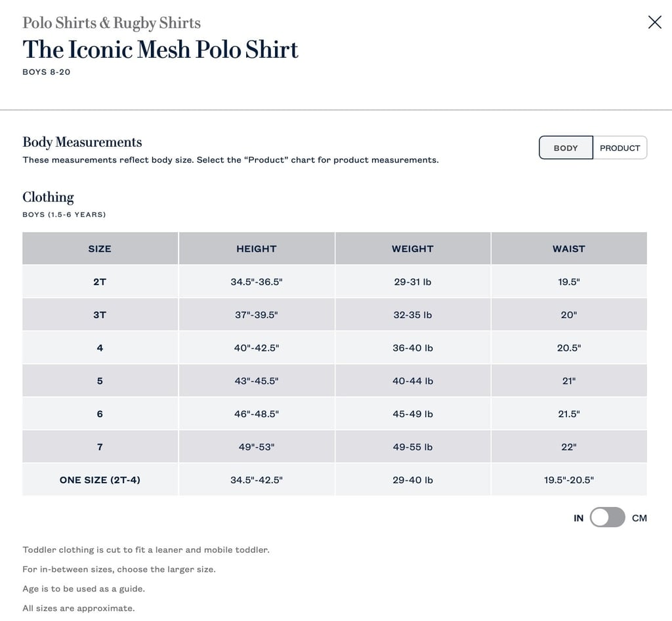This screenshot has width=672, height=621.
Task: Click the WEIGHT column header
Action: click(x=413, y=249)
